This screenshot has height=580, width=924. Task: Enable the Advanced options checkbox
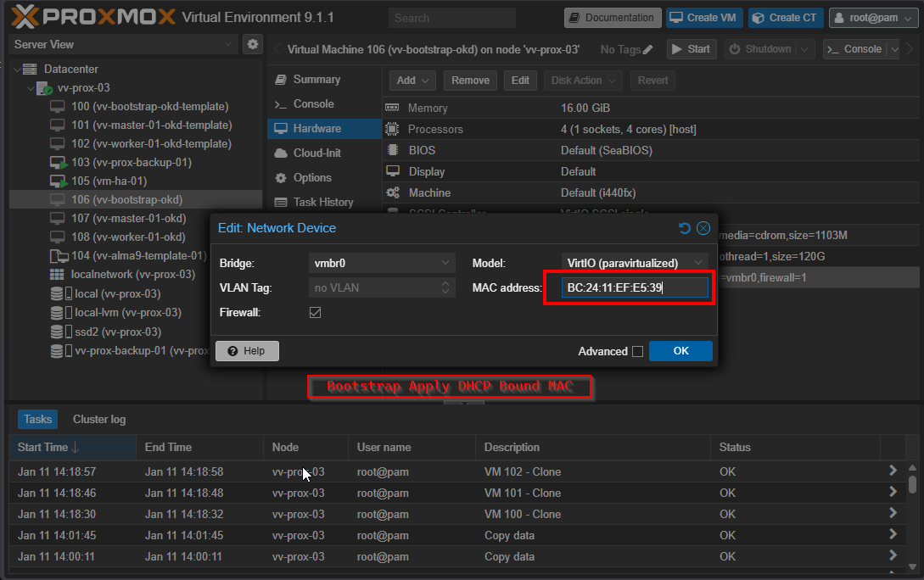coord(637,351)
